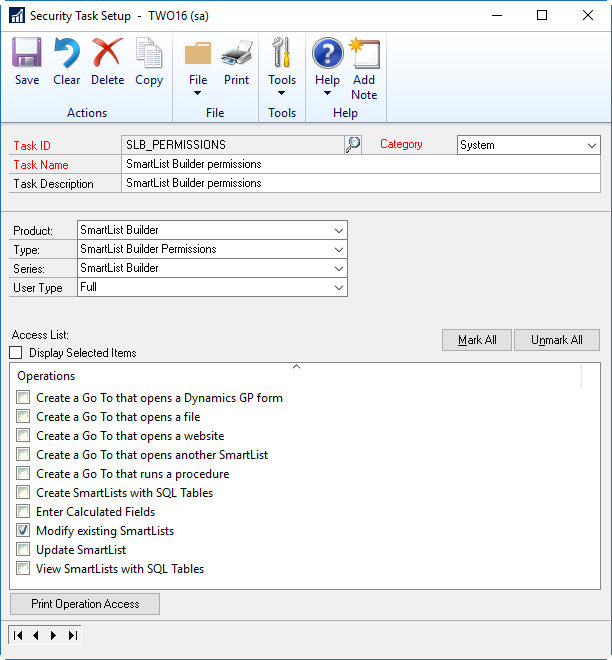Check Create SmartLists with SQL Tables
Viewport: 612px width, 660px height.
tap(23, 492)
